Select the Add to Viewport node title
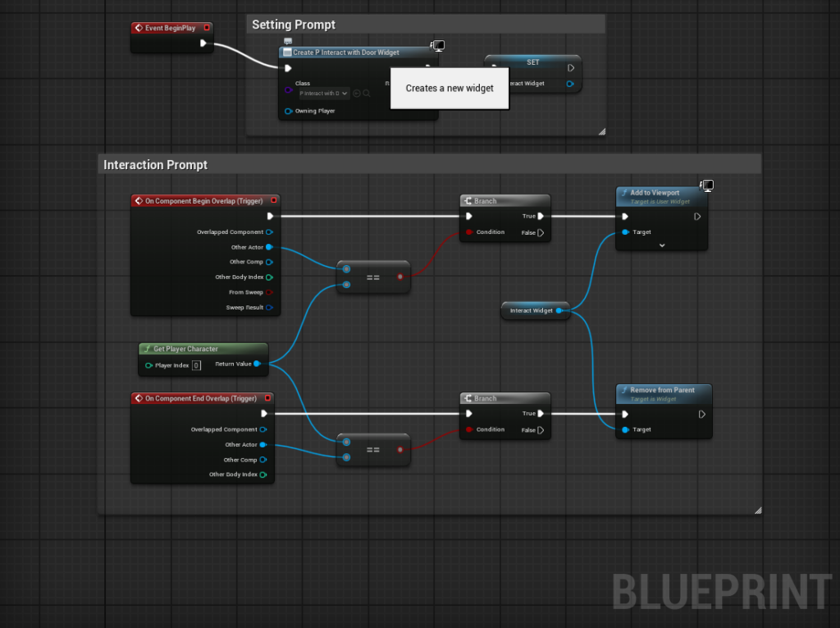Screen dimensions: 840x628 [655, 193]
